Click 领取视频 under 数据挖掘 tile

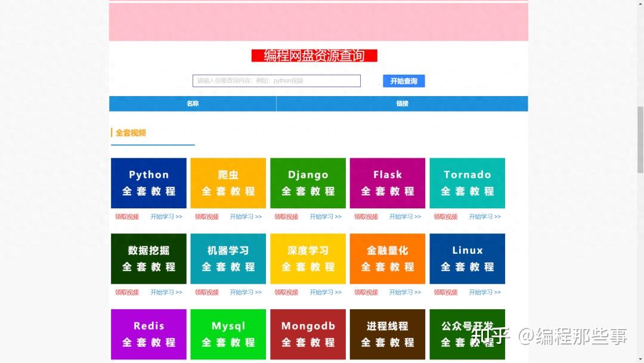tap(127, 293)
